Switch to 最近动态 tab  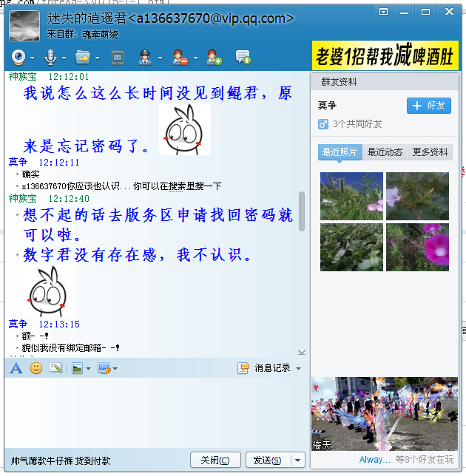[385, 152]
